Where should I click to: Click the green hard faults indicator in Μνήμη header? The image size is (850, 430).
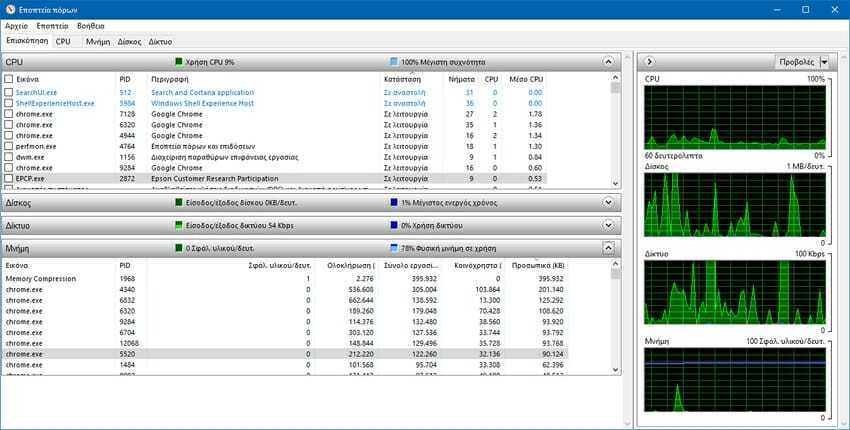tap(179, 248)
